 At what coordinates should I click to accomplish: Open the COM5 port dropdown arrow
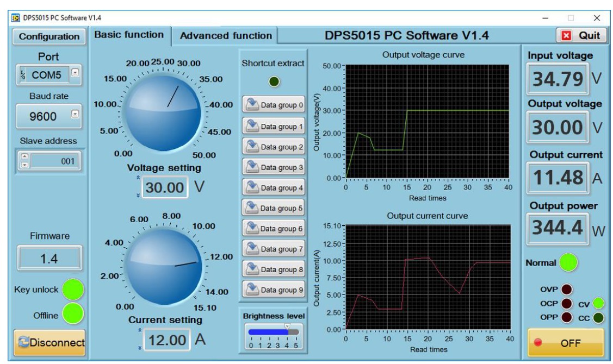click(x=75, y=73)
